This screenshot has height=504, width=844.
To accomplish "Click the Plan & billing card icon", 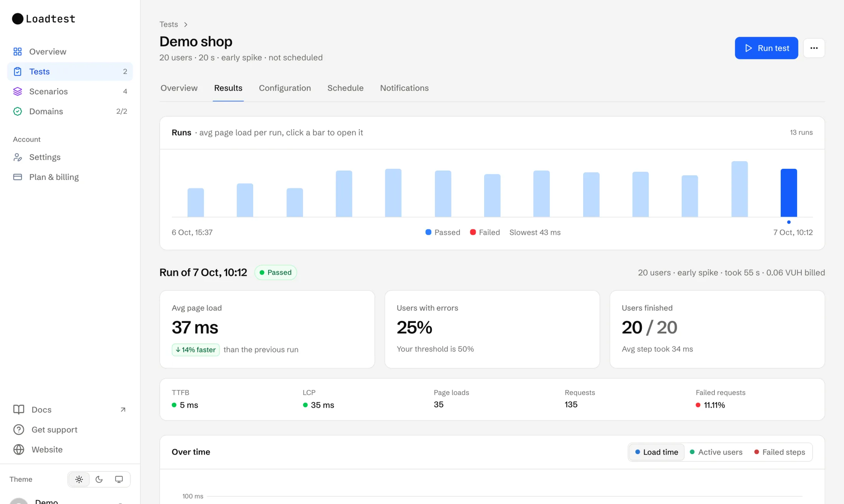I will [18, 177].
